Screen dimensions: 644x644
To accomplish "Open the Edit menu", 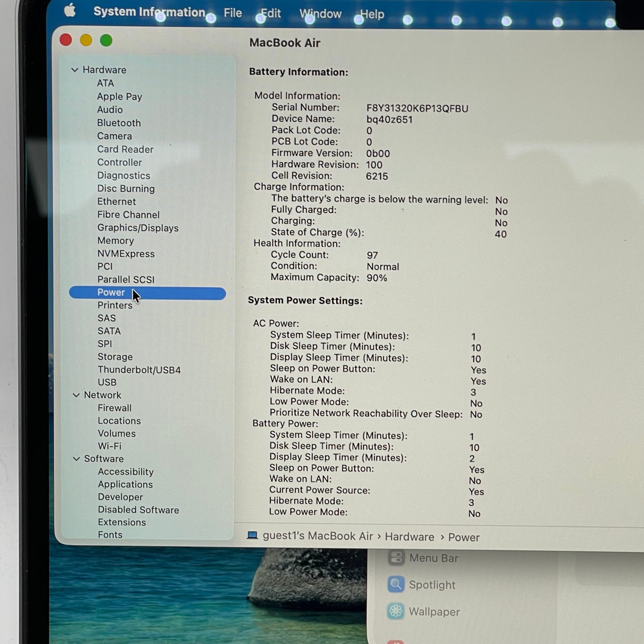I will click(x=271, y=13).
